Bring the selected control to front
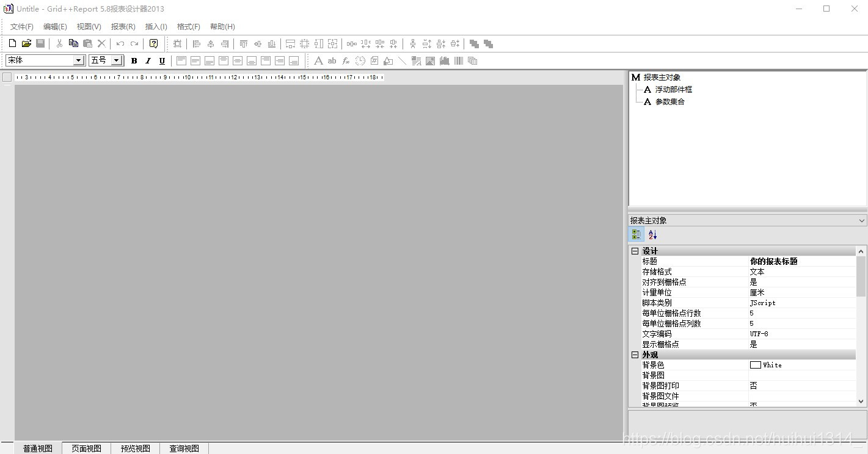This screenshot has height=454, width=868. [x=474, y=44]
